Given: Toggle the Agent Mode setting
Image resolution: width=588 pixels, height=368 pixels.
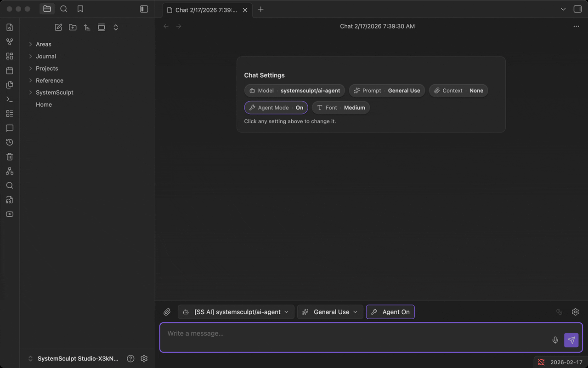Looking at the screenshot, I should (276, 107).
